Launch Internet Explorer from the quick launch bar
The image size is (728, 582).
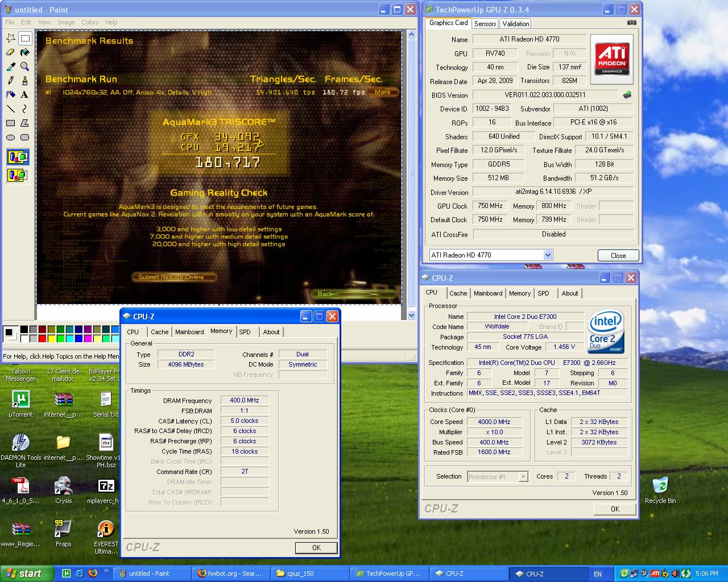point(79,573)
